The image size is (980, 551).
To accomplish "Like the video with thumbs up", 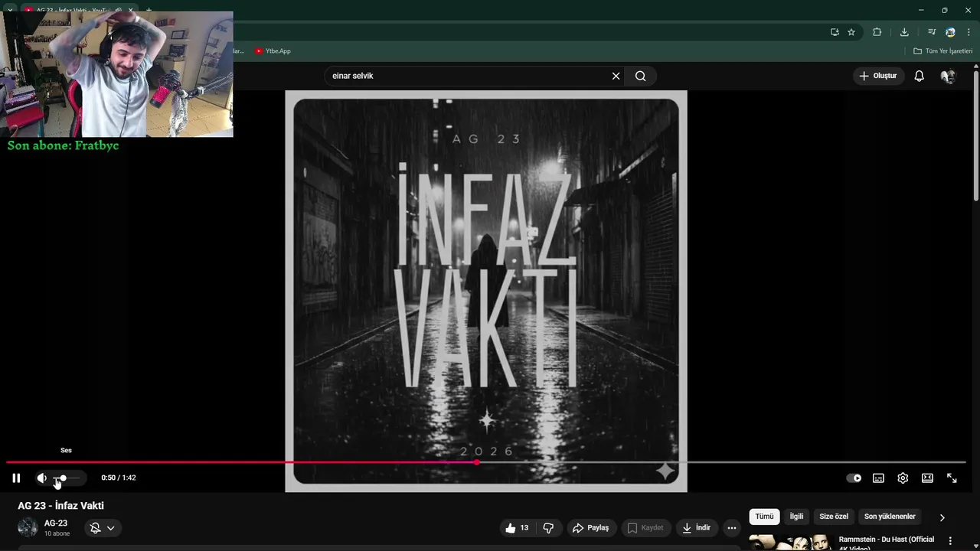I will (517, 528).
